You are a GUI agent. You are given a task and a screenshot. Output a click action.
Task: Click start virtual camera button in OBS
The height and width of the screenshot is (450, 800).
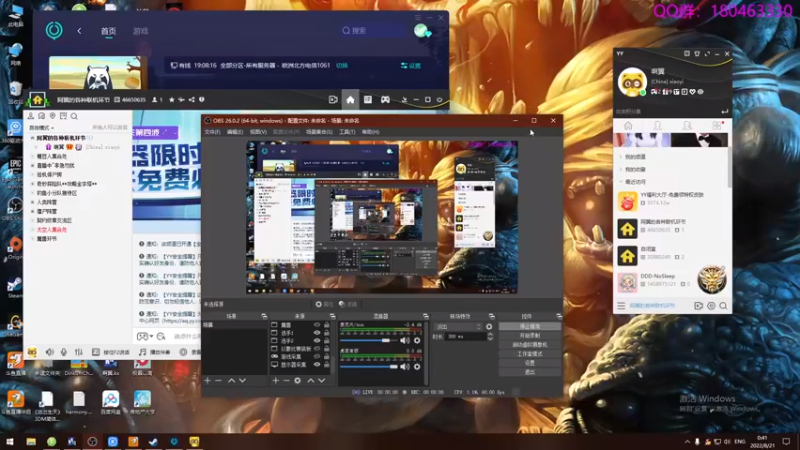coord(530,344)
